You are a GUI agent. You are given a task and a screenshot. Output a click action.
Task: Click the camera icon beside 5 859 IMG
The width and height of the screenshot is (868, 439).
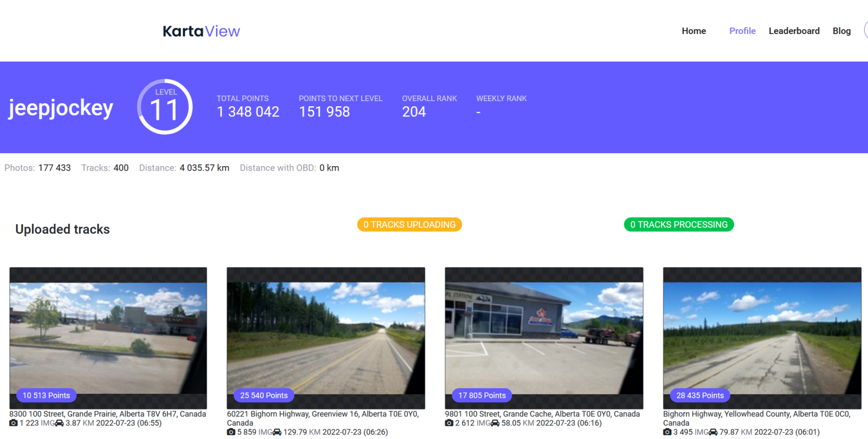tap(232, 432)
